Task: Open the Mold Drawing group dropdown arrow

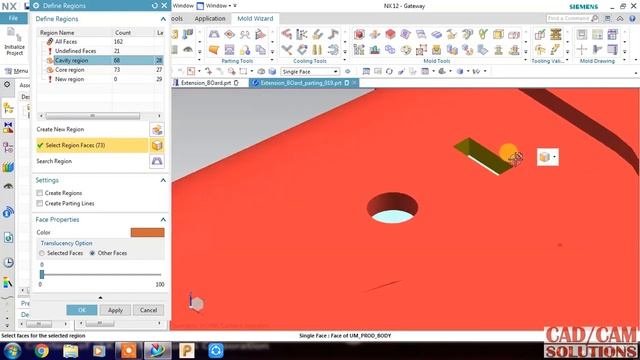Action: tap(625, 60)
